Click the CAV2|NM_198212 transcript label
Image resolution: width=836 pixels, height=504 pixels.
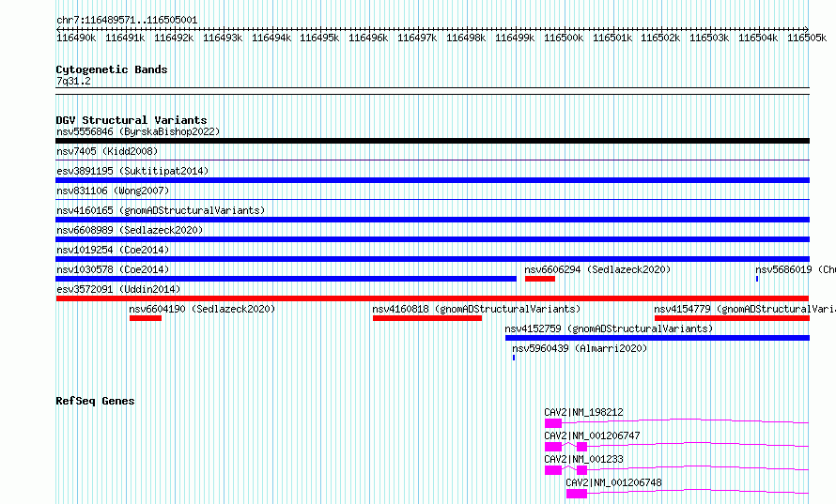(583, 412)
